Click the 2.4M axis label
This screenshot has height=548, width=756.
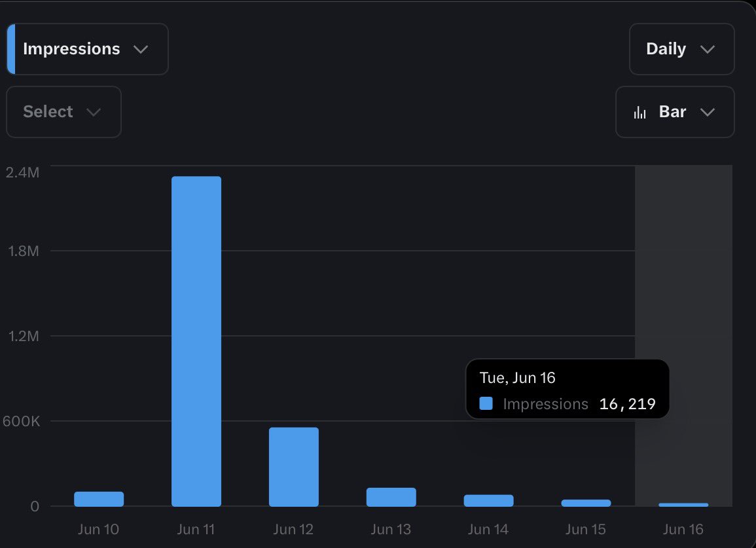(22, 172)
